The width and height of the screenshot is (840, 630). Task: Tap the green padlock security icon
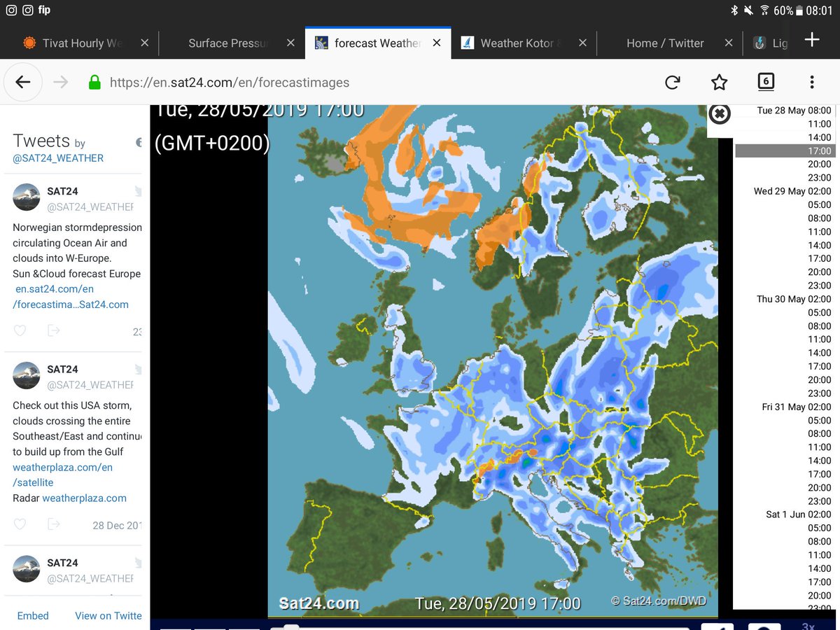tap(94, 82)
